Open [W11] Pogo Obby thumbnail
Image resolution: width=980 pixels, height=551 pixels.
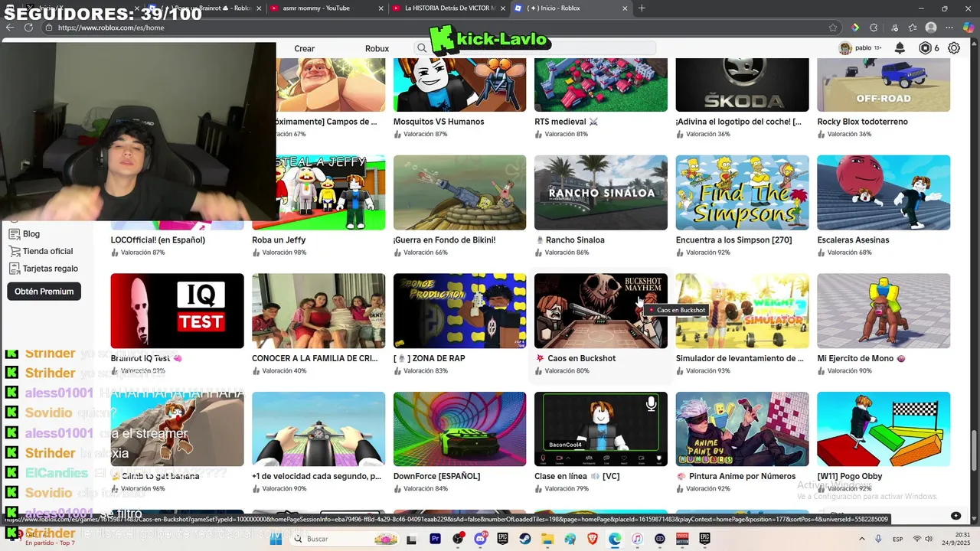click(x=884, y=429)
